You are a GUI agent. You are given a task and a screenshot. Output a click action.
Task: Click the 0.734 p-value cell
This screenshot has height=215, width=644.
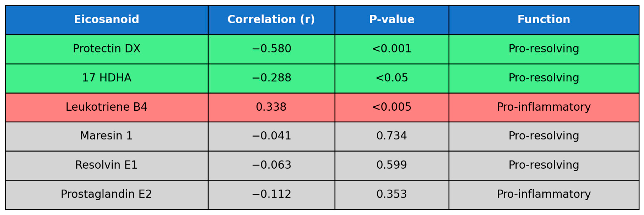[x=392, y=136]
